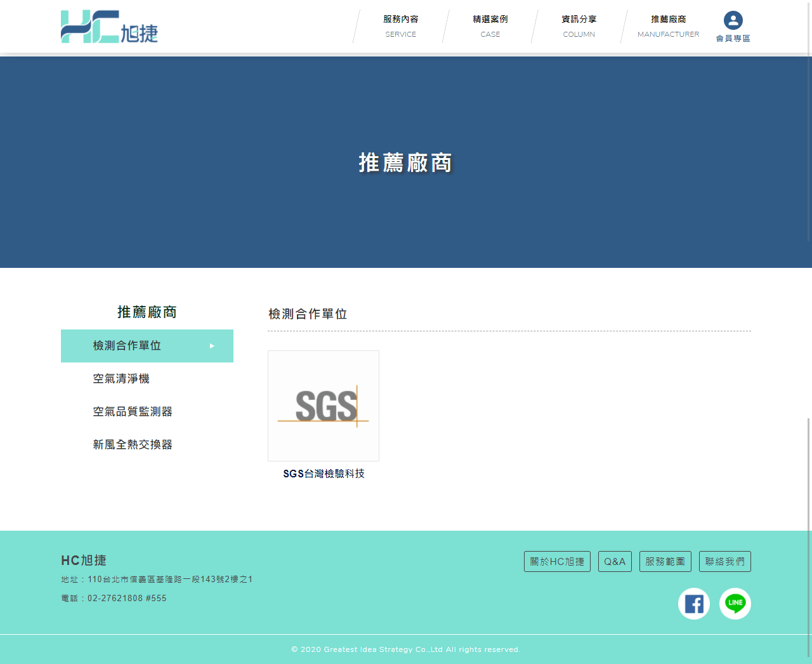
Task: Click the HC旭捷 logo in header
Action: pyautogui.click(x=109, y=27)
